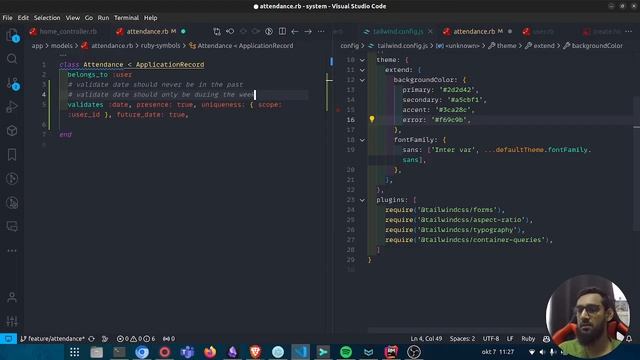
Task: Click the date and time okt 7 11:27
Action: (x=498, y=352)
